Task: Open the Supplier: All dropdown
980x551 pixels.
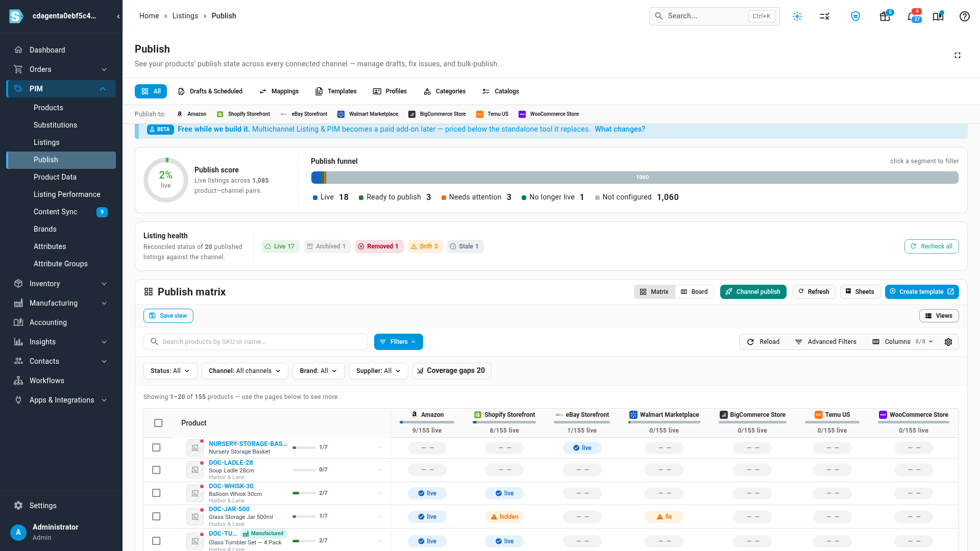Action: coord(378,371)
